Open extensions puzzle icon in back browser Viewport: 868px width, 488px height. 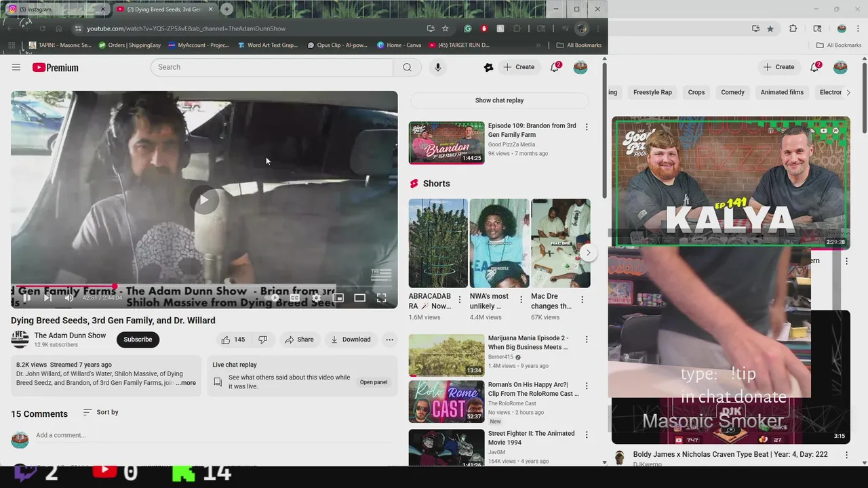click(x=793, y=28)
